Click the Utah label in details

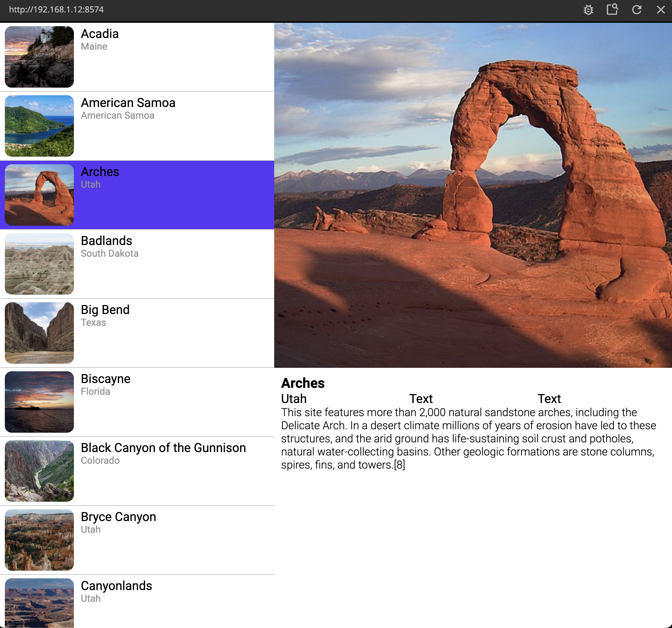[294, 399]
